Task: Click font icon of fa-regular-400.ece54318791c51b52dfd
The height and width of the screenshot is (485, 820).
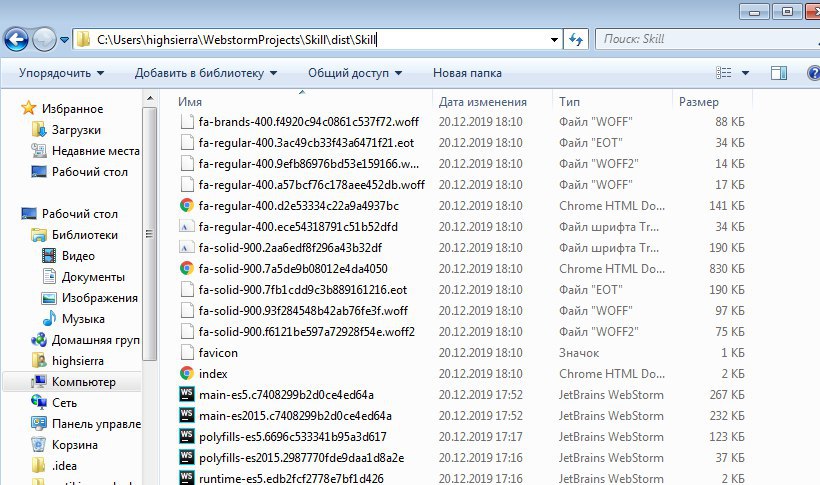Action: click(x=186, y=227)
